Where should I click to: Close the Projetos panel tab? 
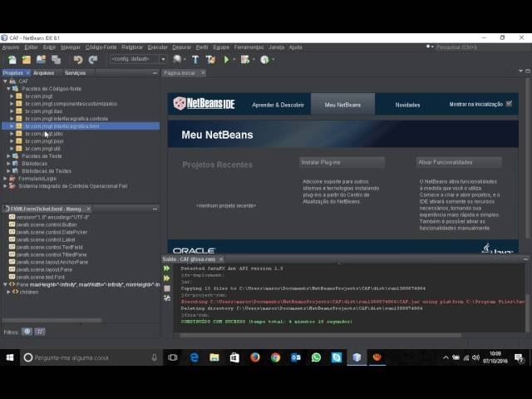click(27, 73)
